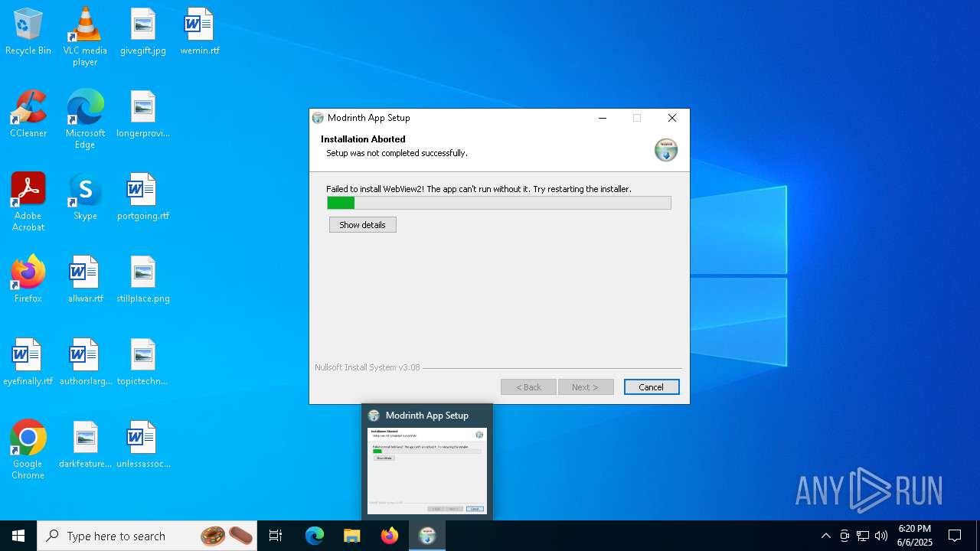980x551 pixels.
Task: Click the Modrinth App Setup preview thumbnail
Action: (x=427, y=470)
